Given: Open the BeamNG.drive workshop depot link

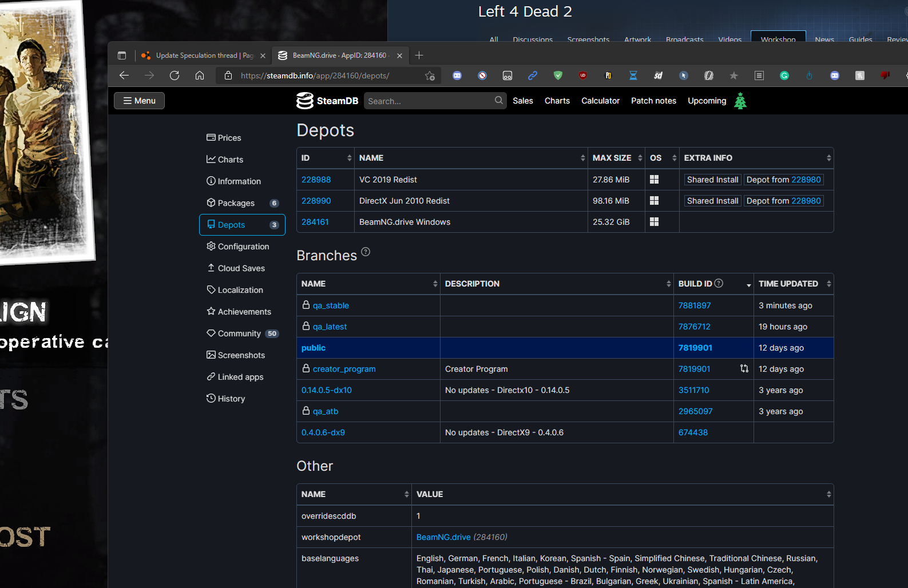Looking at the screenshot, I should coord(443,537).
